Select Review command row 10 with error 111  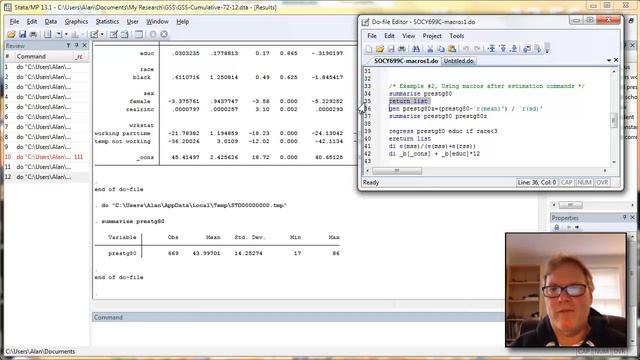(x=46, y=157)
